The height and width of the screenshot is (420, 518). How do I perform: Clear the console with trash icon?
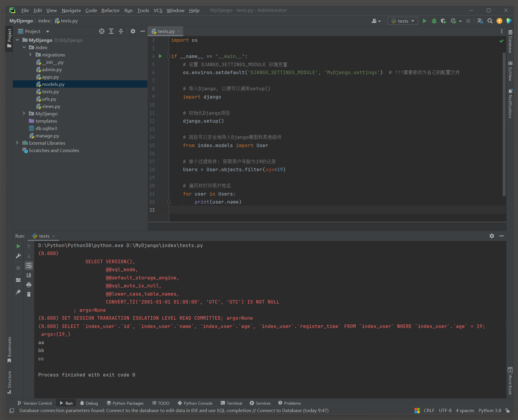(x=29, y=294)
